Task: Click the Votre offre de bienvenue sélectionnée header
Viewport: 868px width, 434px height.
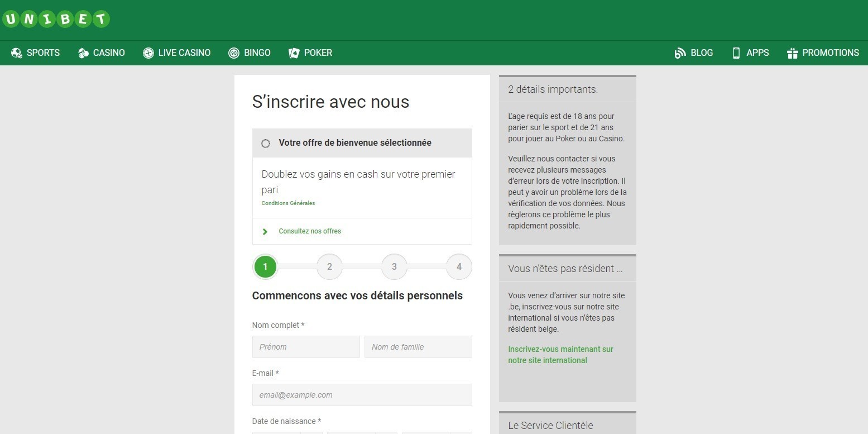Action: point(362,143)
